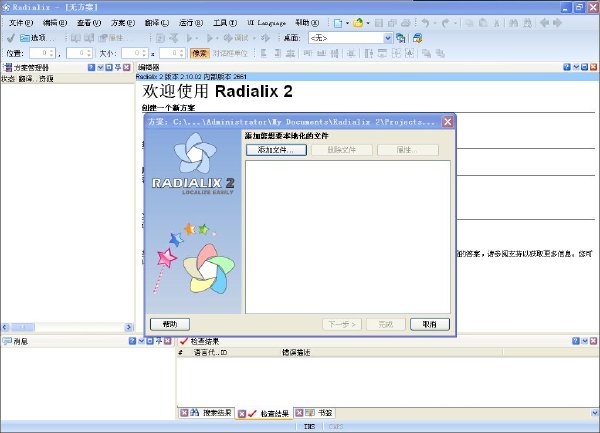Image resolution: width=600 pixels, height=433 pixels.
Task: Expand dropdown arrow next to Open icon
Action: pyautogui.click(x=368, y=23)
